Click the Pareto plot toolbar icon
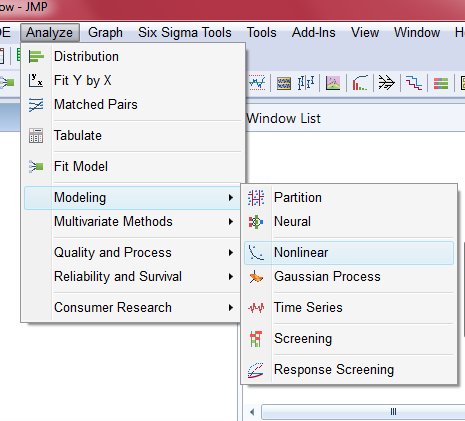465x421 pixels. [x=360, y=83]
